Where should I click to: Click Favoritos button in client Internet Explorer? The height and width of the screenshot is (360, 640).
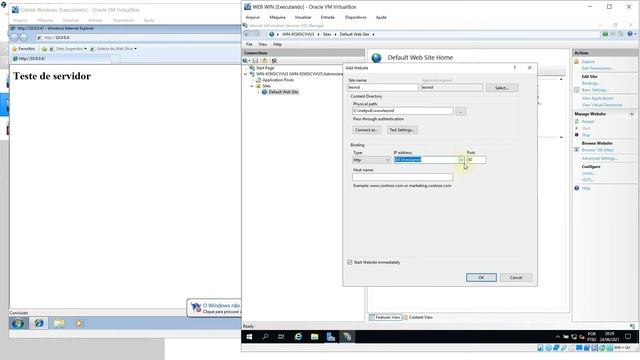(24, 49)
